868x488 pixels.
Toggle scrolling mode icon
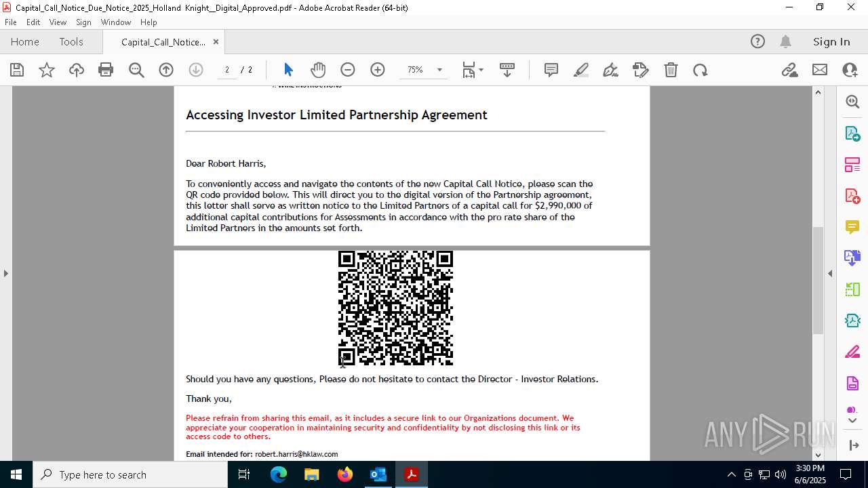pyautogui.click(x=507, y=70)
